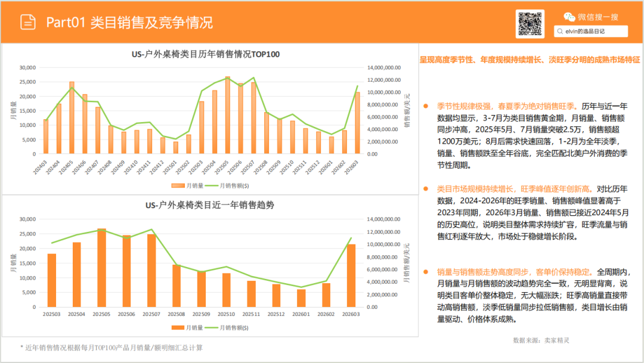
Task: Click the third orange bullet dot
Action: click(426, 272)
